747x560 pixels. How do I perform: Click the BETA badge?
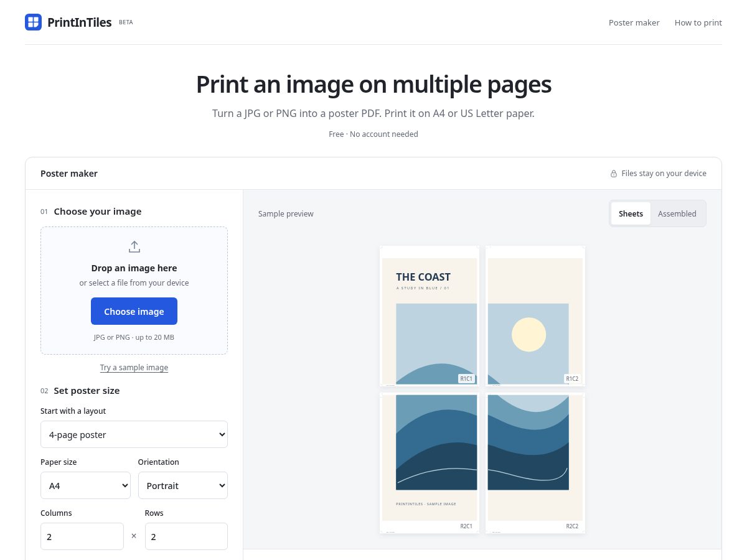(x=126, y=22)
